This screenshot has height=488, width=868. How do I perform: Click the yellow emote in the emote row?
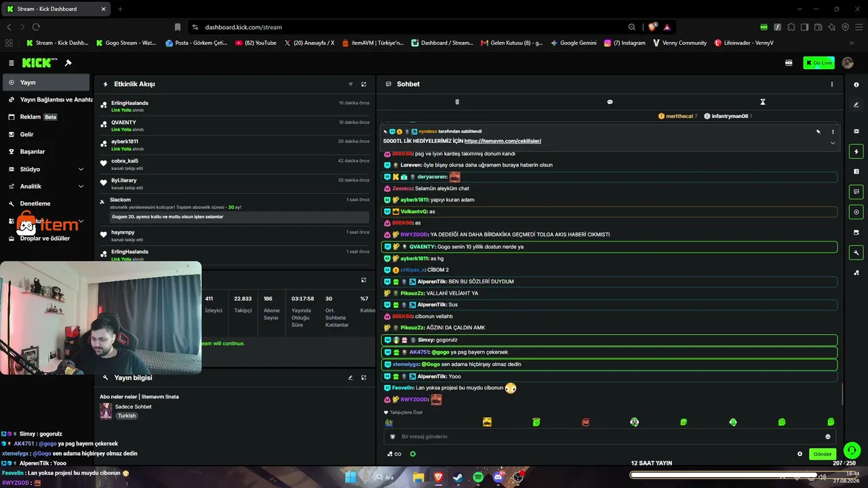487,422
